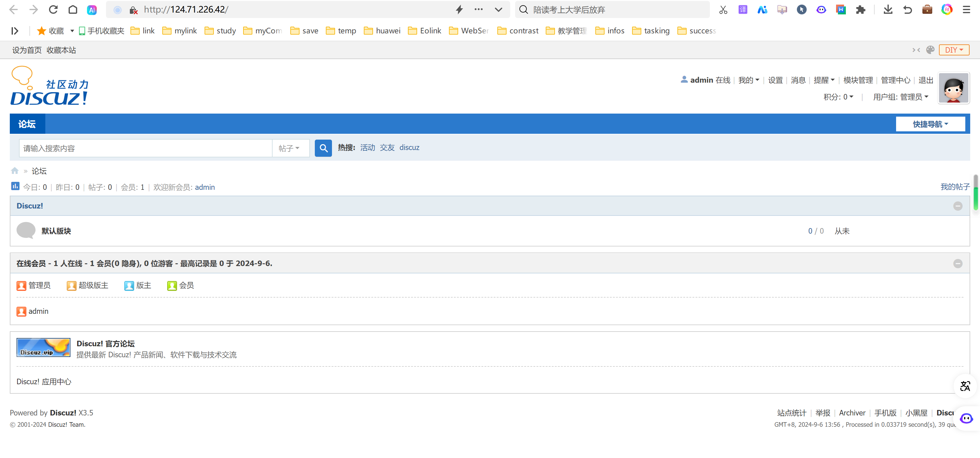Click the undo closed tab icon
The image size is (980, 458).
[x=907, y=9]
